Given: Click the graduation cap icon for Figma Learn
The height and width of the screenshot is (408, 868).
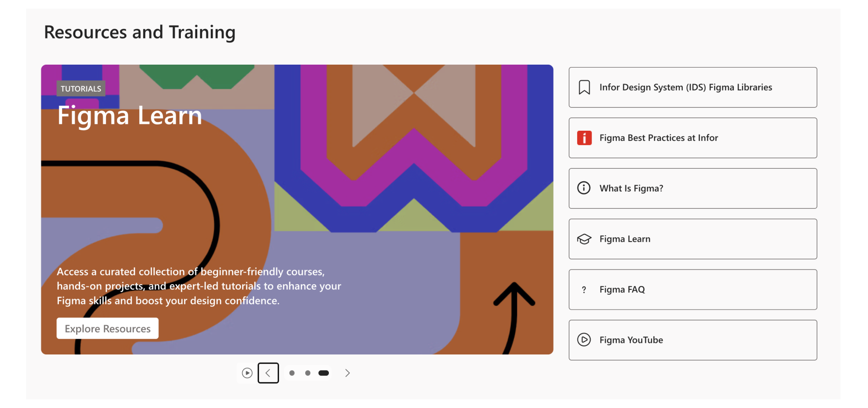Looking at the screenshot, I should pyautogui.click(x=584, y=239).
